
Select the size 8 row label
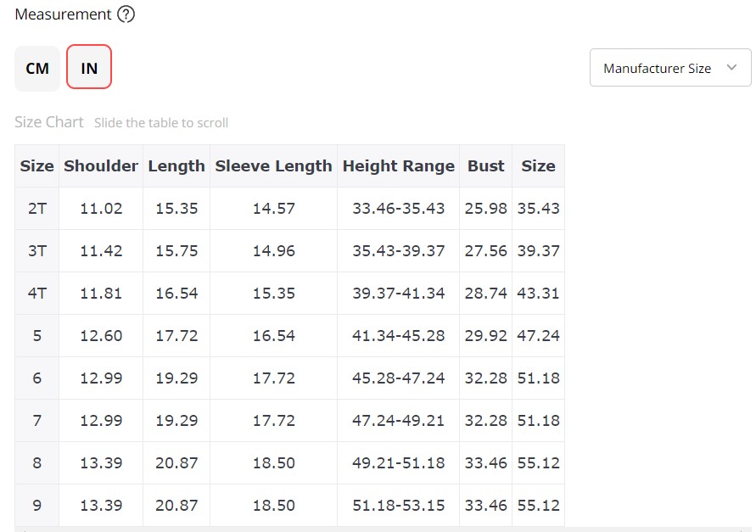(x=37, y=463)
